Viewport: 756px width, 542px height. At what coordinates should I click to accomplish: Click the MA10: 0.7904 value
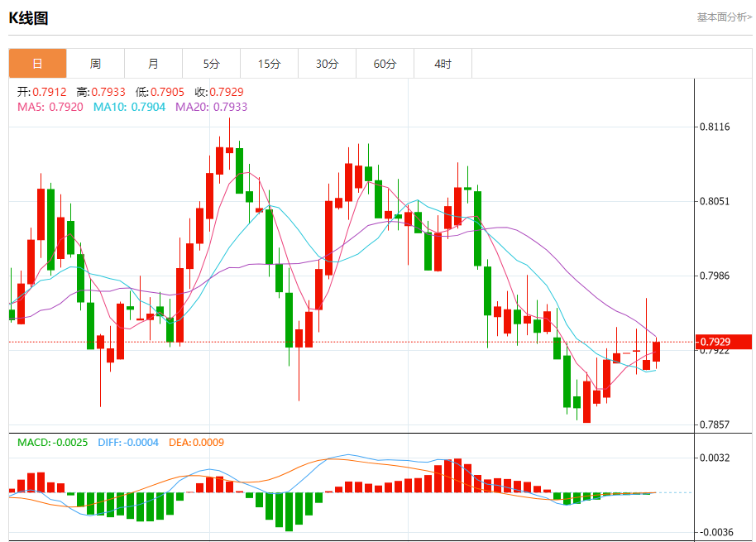click(x=129, y=107)
